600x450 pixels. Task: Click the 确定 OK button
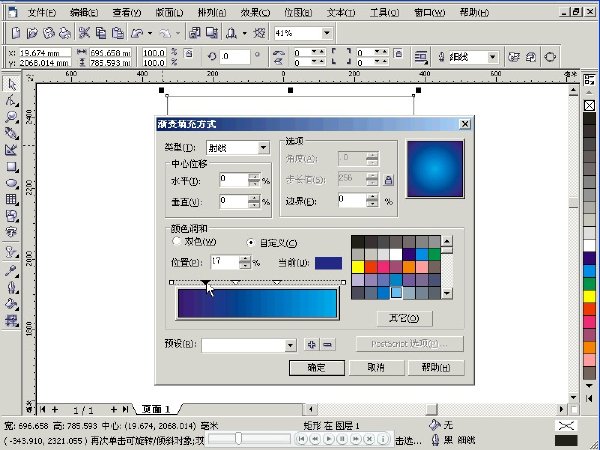317,368
